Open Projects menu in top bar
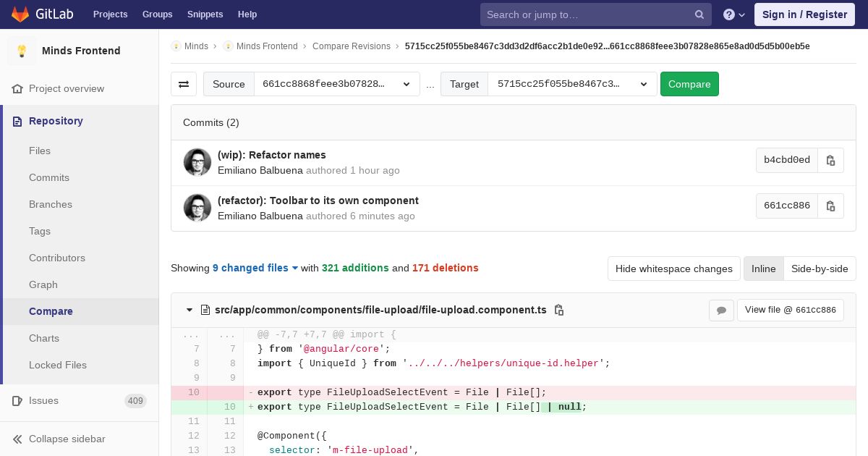868x456 pixels. 111,14
